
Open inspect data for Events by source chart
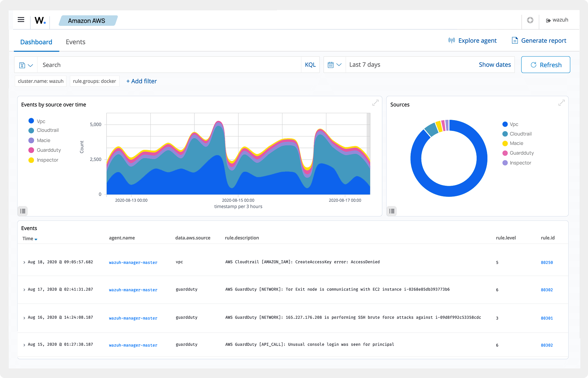click(x=23, y=211)
